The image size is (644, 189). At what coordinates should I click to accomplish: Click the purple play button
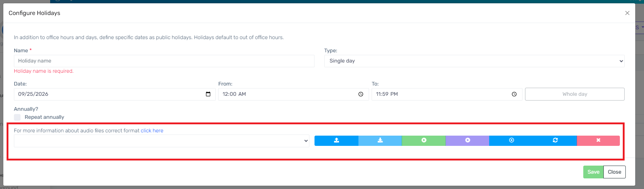click(x=468, y=140)
